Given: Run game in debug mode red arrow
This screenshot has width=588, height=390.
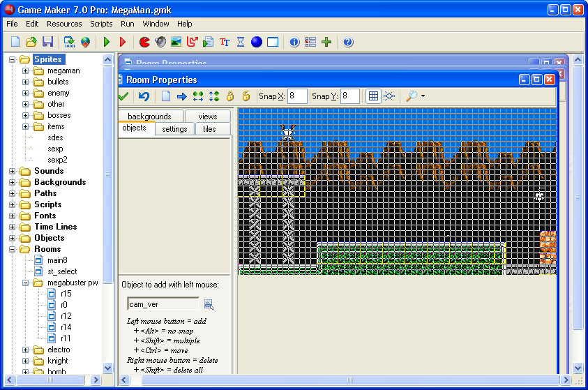Looking at the screenshot, I should (123, 42).
